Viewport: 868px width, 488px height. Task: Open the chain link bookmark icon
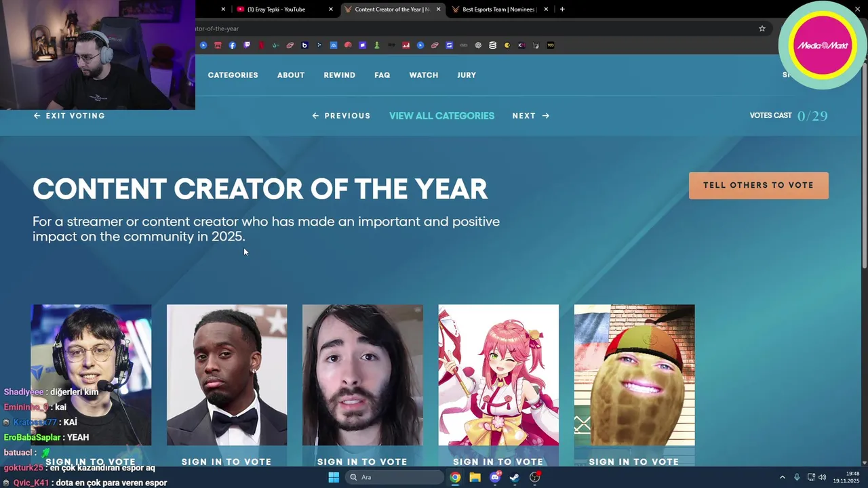(464, 45)
